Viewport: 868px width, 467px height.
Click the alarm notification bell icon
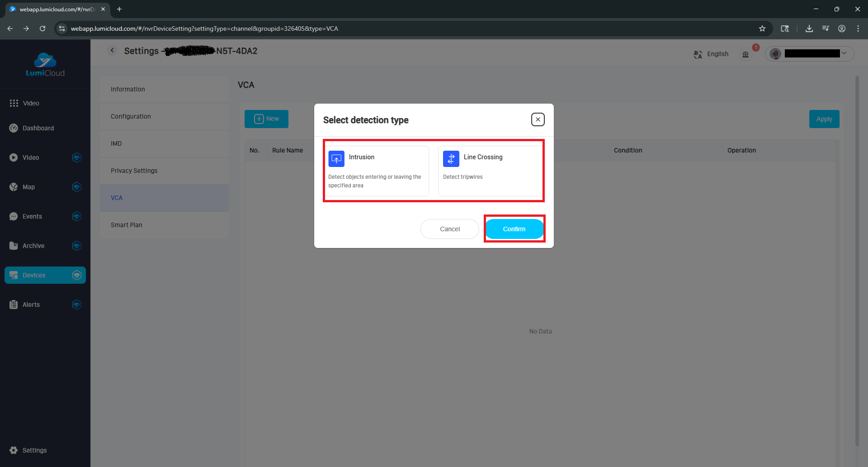coord(745,54)
